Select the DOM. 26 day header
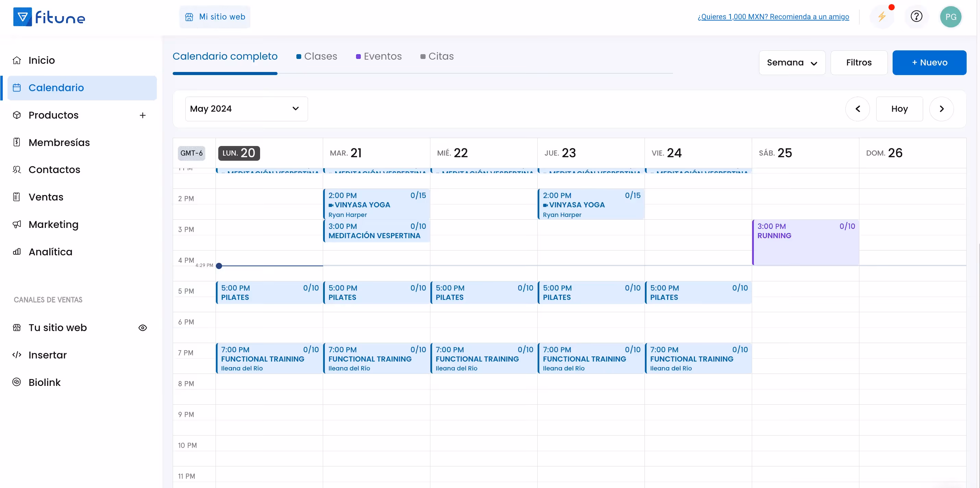 884,153
